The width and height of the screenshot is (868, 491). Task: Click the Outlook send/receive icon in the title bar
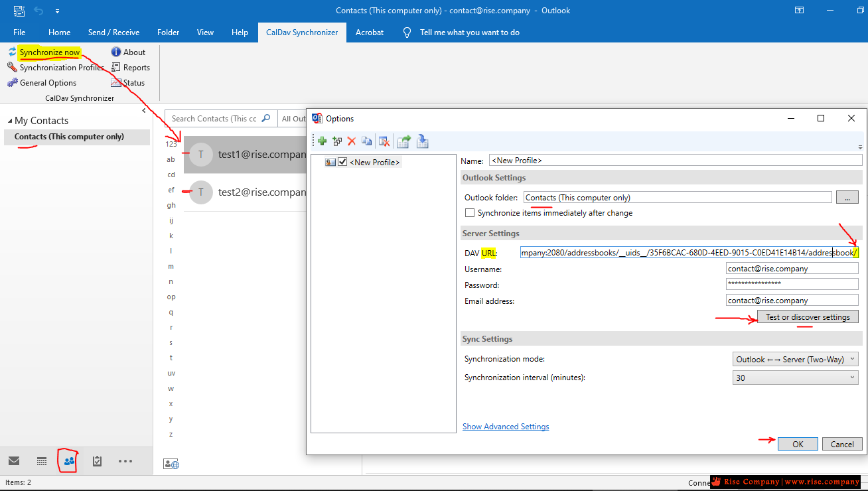tap(20, 11)
